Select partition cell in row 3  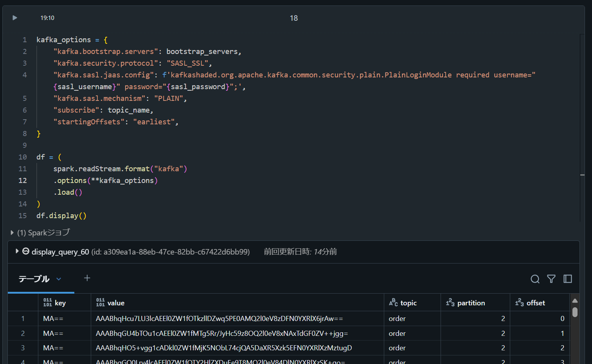[x=475, y=348]
